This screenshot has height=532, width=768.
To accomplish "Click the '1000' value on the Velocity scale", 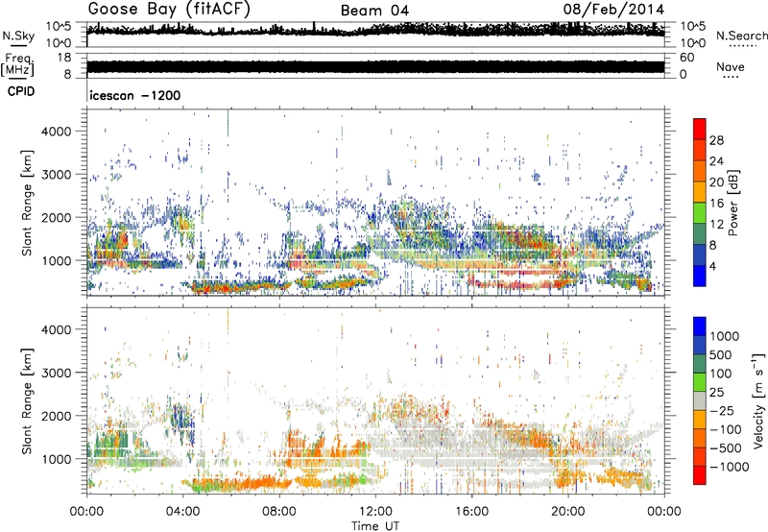I will (725, 336).
